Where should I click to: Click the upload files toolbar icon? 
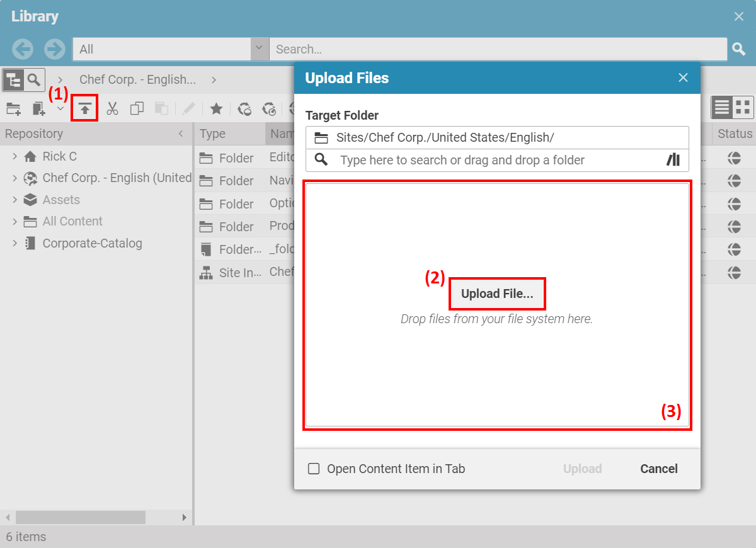pos(84,108)
